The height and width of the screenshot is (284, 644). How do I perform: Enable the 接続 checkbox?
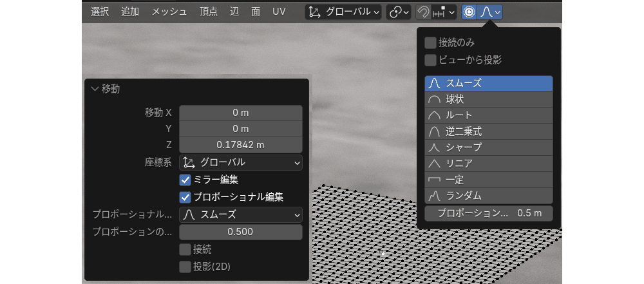185,249
